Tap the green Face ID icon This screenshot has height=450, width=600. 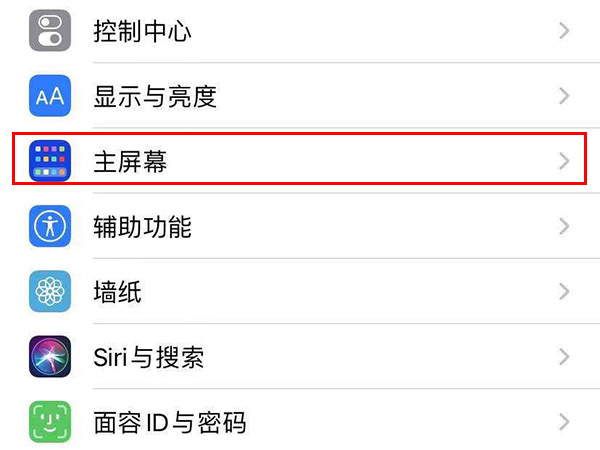(50, 421)
